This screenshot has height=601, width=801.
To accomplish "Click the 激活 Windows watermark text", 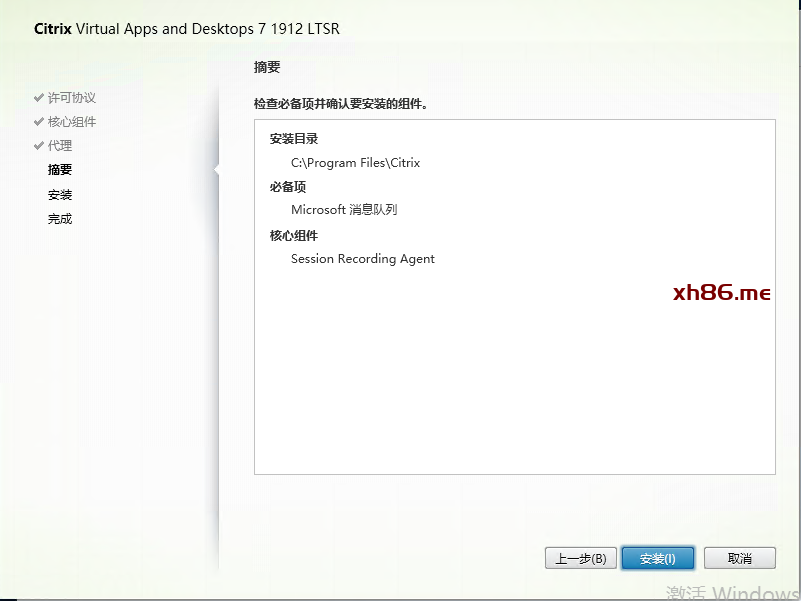I will 733,591.
